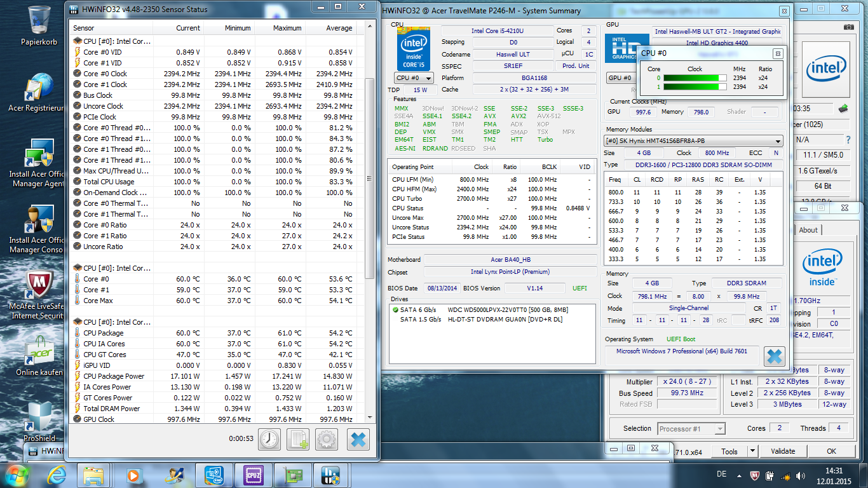Switch to the About tab
The width and height of the screenshot is (868, 488).
pyautogui.click(x=808, y=230)
